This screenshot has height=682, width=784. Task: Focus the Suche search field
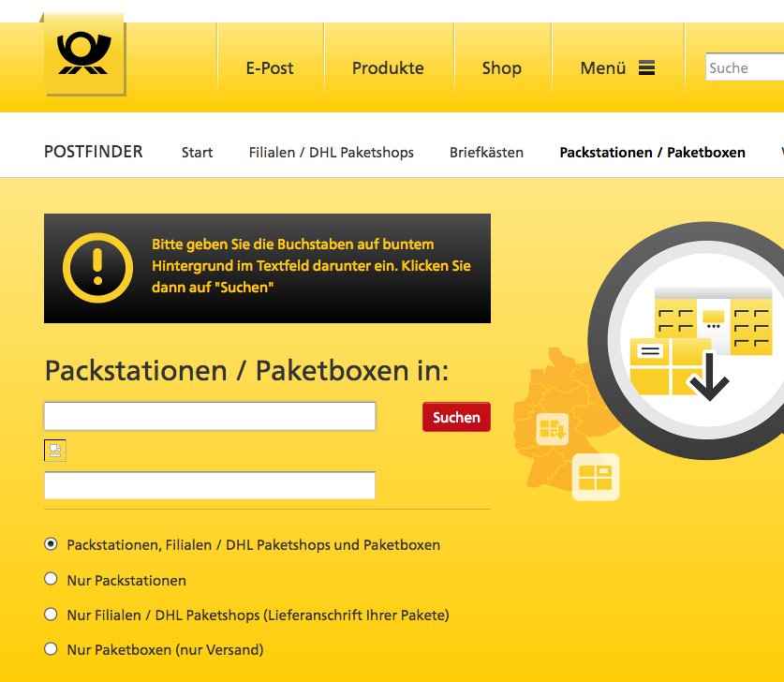pyautogui.click(x=745, y=67)
